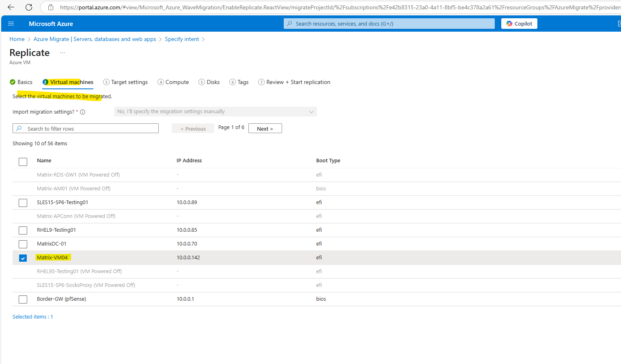Open Copilot from the header
The height and width of the screenshot is (364, 621).
pos(519,24)
